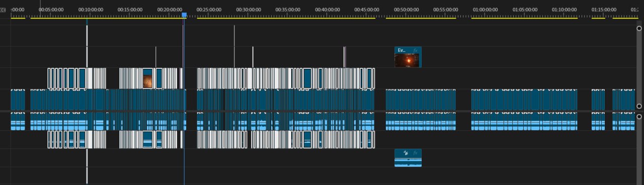Click ruler at 00:05:00:00 timecode
Viewport: 644px width, 185px height.
click(51, 10)
